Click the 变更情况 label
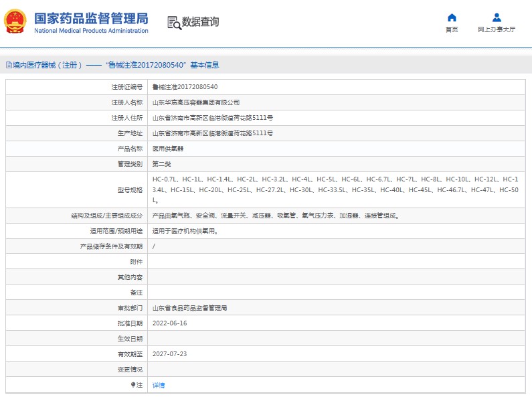532x397 pixels. [130, 369]
